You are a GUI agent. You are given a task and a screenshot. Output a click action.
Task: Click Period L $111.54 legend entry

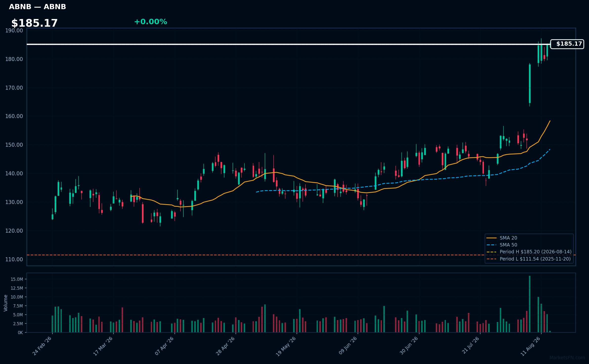(528, 259)
